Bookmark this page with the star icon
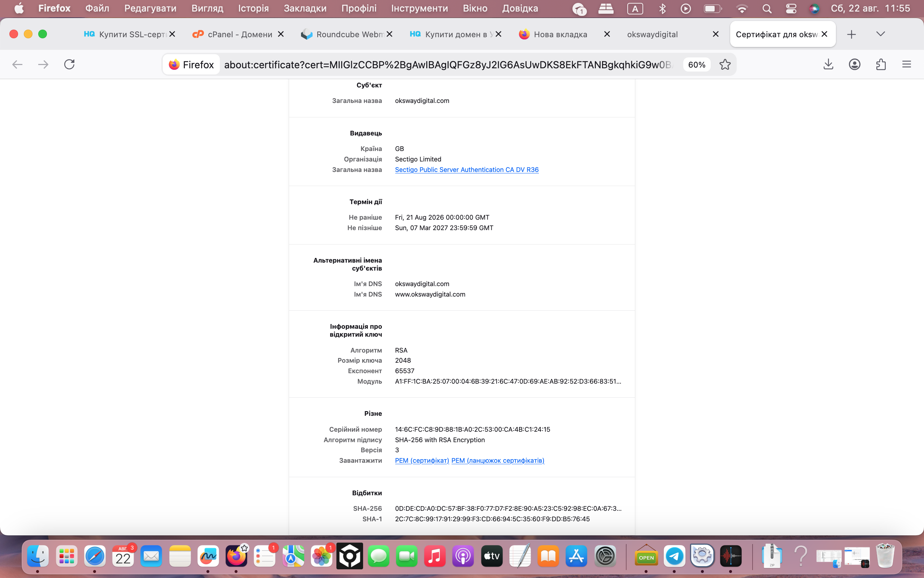Viewport: 924px width, 578px height. [725, 64]
